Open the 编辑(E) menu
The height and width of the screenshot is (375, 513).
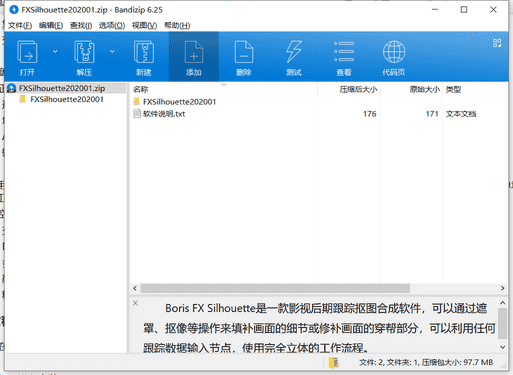pos(51,25)
